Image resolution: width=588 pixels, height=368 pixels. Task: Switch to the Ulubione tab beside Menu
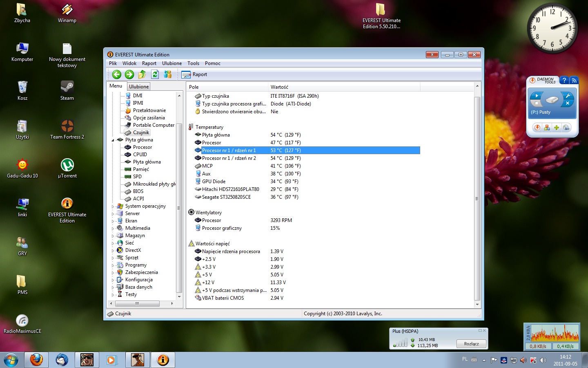pos(139,87)
